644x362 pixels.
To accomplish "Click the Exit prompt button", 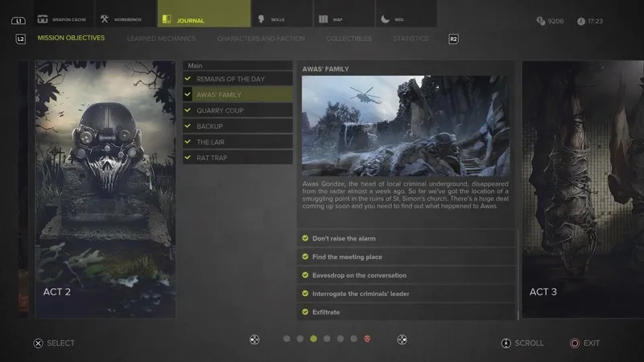I will tap(585, 343).
